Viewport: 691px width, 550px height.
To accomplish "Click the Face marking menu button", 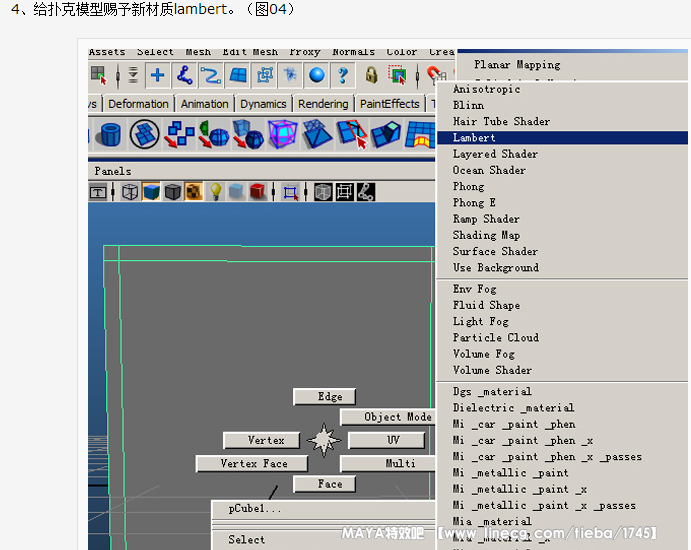I will [x=330, y=484].
